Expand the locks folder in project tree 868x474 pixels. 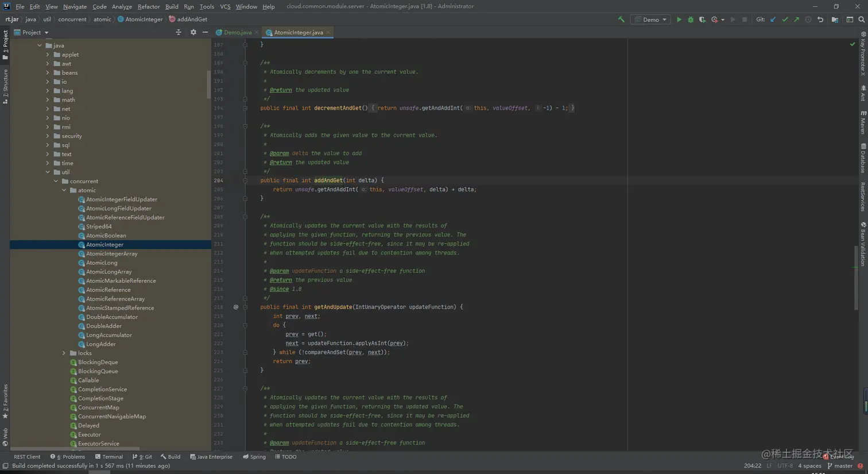(64, 353)
